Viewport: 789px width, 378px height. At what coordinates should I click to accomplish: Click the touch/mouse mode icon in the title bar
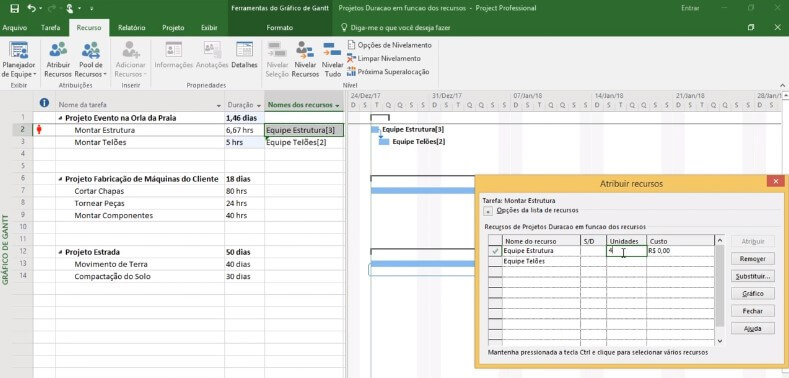tap(69, 8)
